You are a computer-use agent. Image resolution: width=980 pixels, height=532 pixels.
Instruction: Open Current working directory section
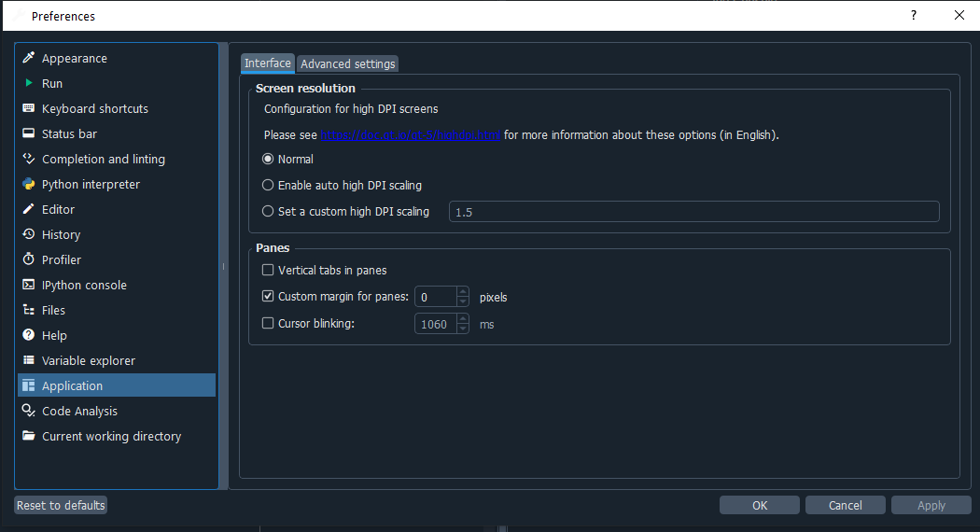coord(117,436)
